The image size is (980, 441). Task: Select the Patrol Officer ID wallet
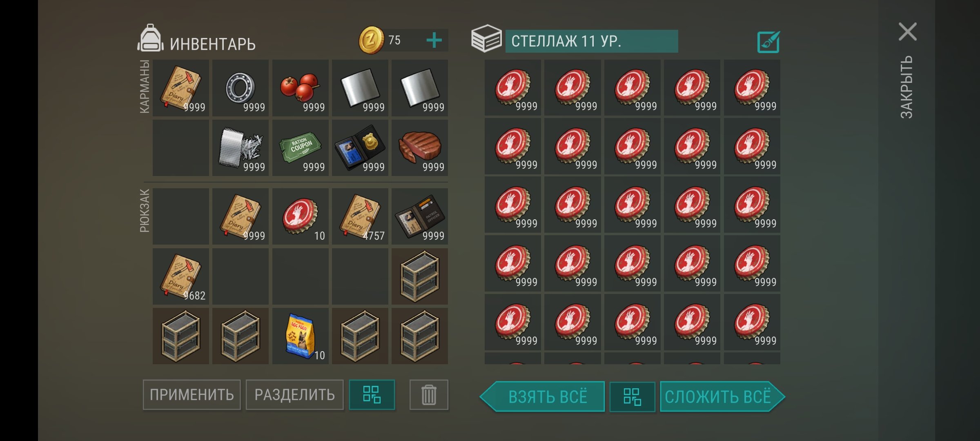420,216
